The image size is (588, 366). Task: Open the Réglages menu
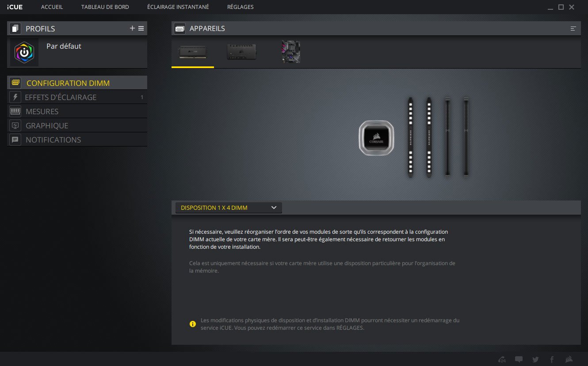(241, 7)
